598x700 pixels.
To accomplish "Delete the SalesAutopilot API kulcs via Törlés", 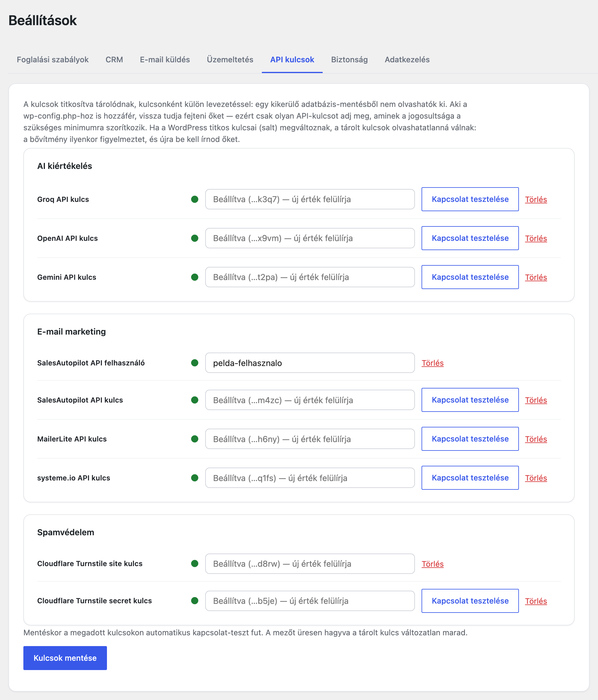I will click(536, 400).
